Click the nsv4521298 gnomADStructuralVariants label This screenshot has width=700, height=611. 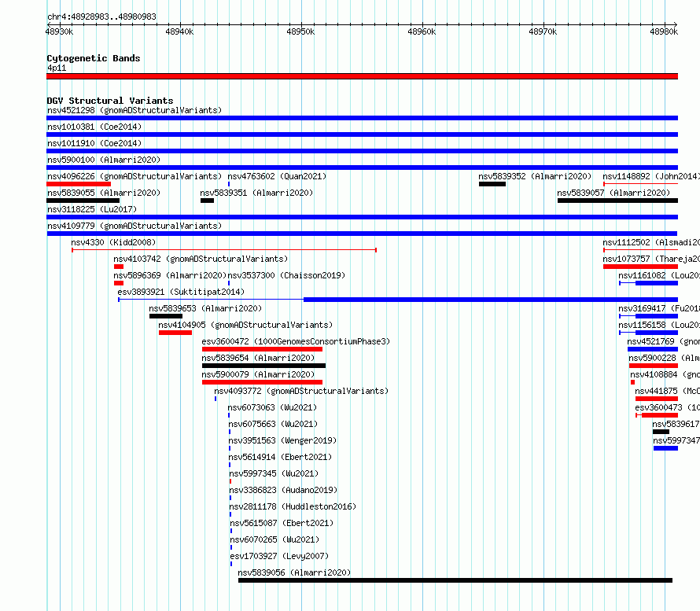click(134, 110)
